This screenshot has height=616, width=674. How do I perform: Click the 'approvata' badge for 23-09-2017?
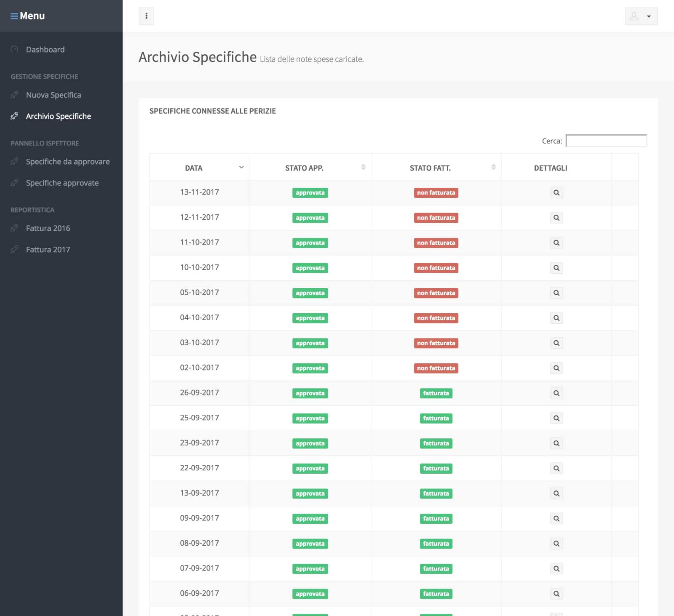click(x=310, y=443)
